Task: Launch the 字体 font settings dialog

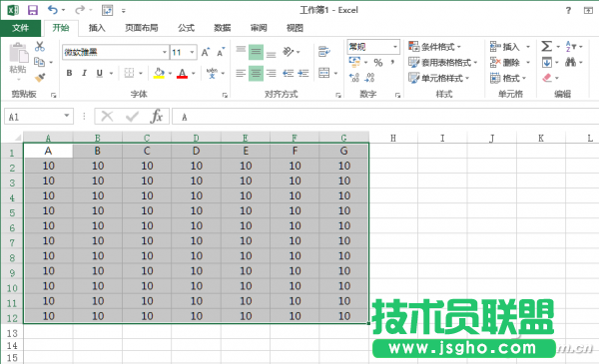Action: (225, 95)
